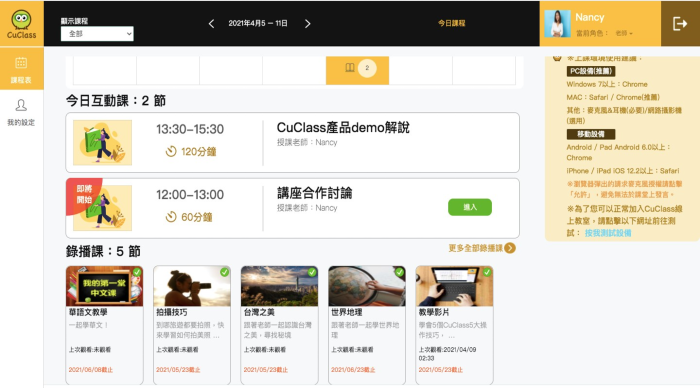This screenshot has width=700, height=388.
Task: Click the 講座合作討論 course illustration
Action: 102,208
